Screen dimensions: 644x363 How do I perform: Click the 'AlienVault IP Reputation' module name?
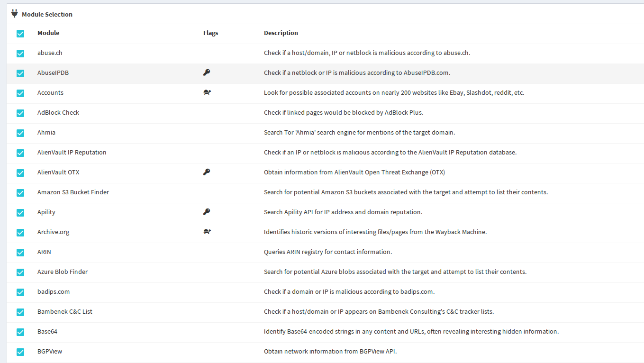pyautogui.click(x=72, y=152)
